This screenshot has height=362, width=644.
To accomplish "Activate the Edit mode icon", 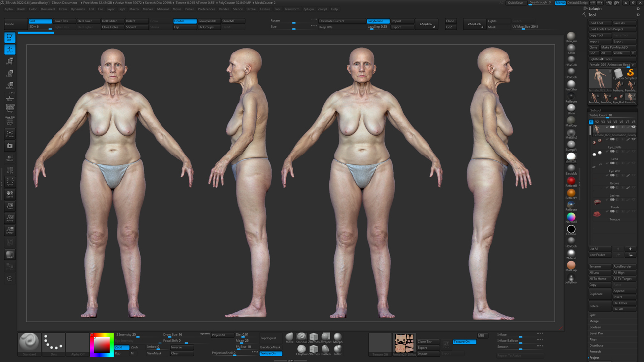I will click(9, 37).
